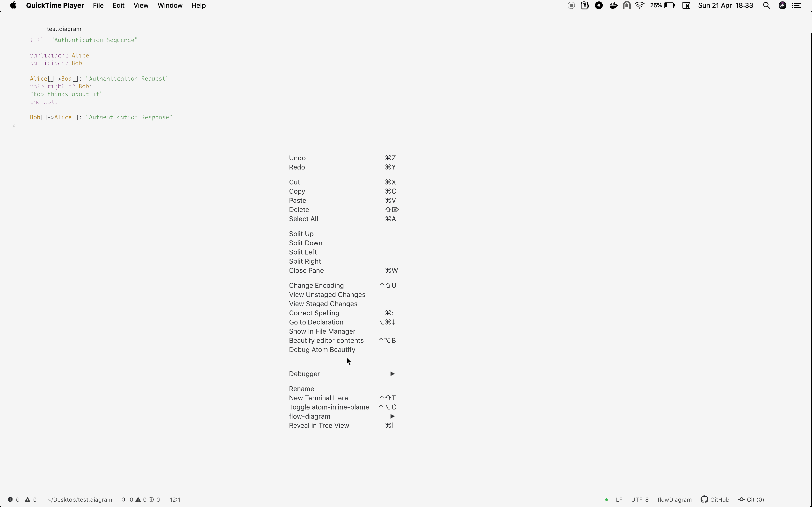Open the Notification Center list icon

tap(797, 5)
